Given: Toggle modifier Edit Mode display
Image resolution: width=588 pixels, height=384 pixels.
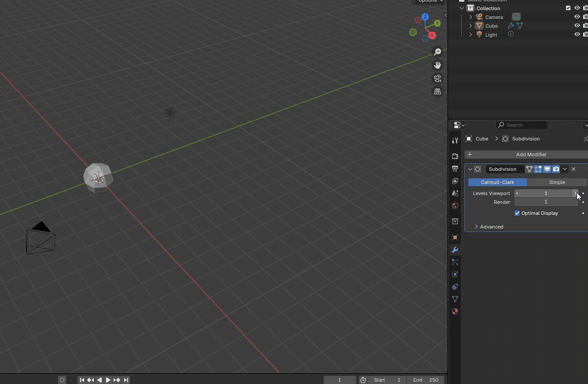Looking at the screenshot, I should pyautogui.click(x=538, y=169).
